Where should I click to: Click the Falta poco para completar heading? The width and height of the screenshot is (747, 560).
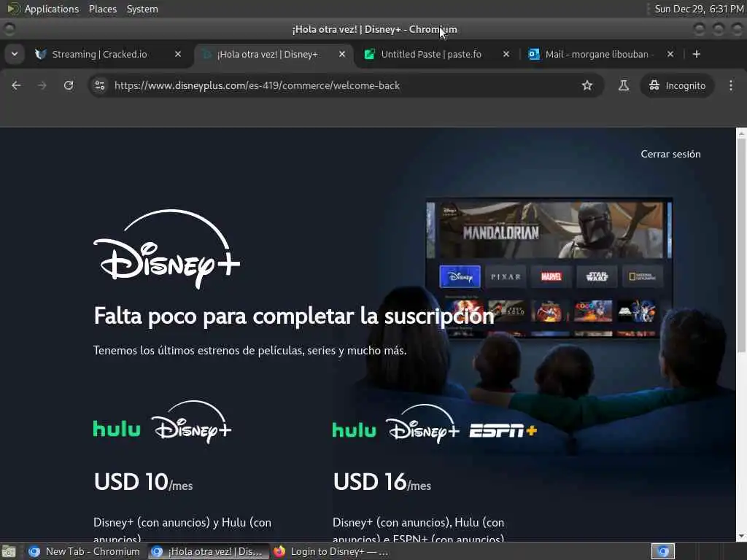[x=293, y=316]
